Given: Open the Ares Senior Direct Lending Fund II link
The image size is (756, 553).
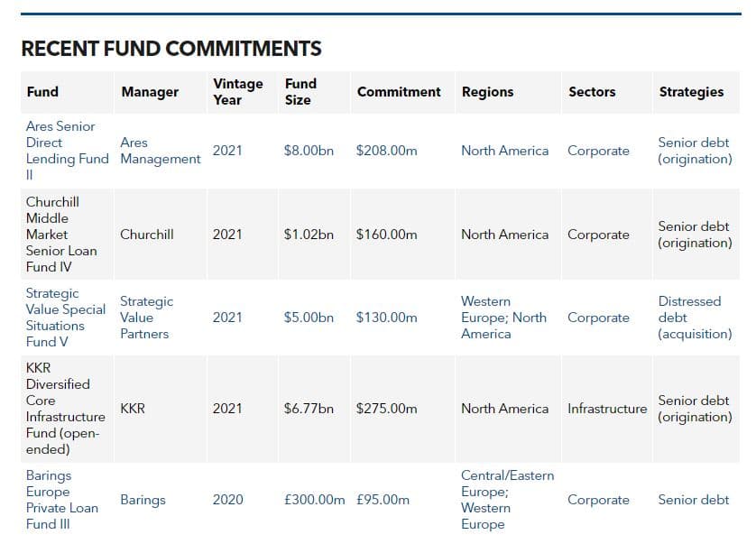Looking at the screenshot, I should click(67, 151).
